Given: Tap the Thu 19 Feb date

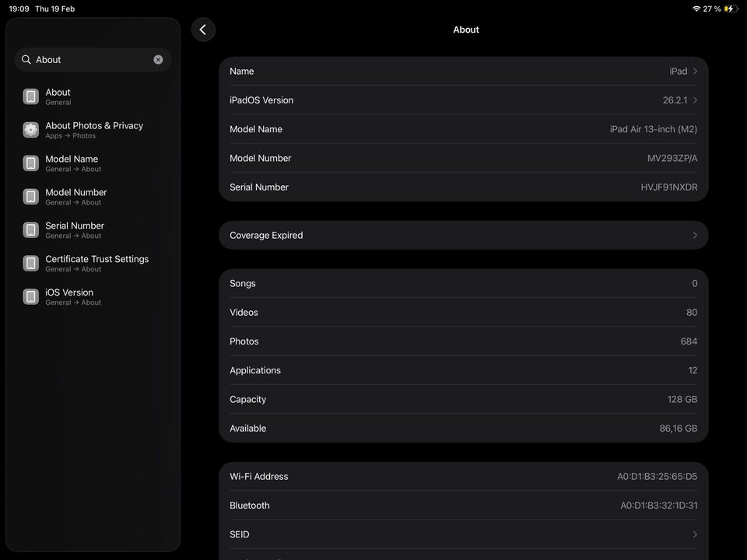Looking at the screenshot, I should [x=54, y=9].
